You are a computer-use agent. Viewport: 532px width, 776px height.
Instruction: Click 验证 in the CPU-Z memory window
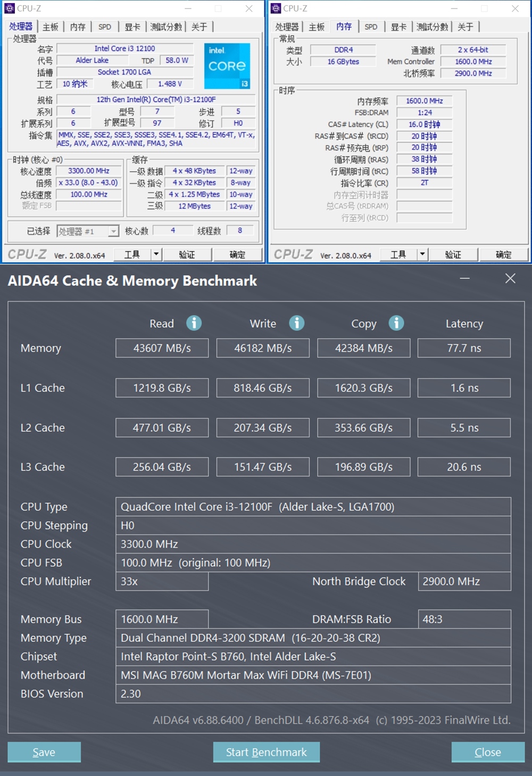(x=453, y=254)
